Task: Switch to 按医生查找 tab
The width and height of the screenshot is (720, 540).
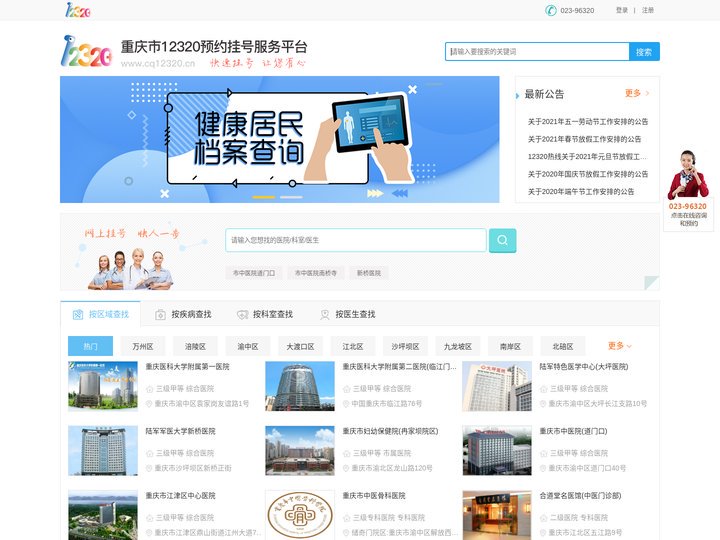Action: (x=347, y=314)
